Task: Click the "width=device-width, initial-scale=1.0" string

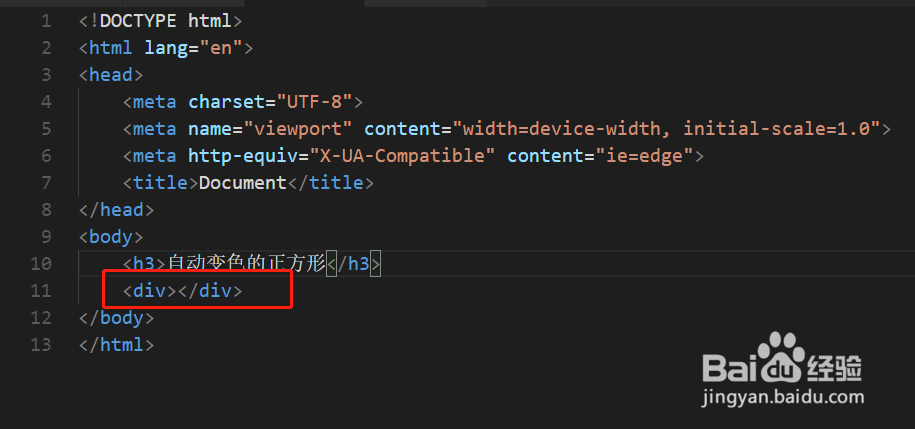Action: coord(665,129)
